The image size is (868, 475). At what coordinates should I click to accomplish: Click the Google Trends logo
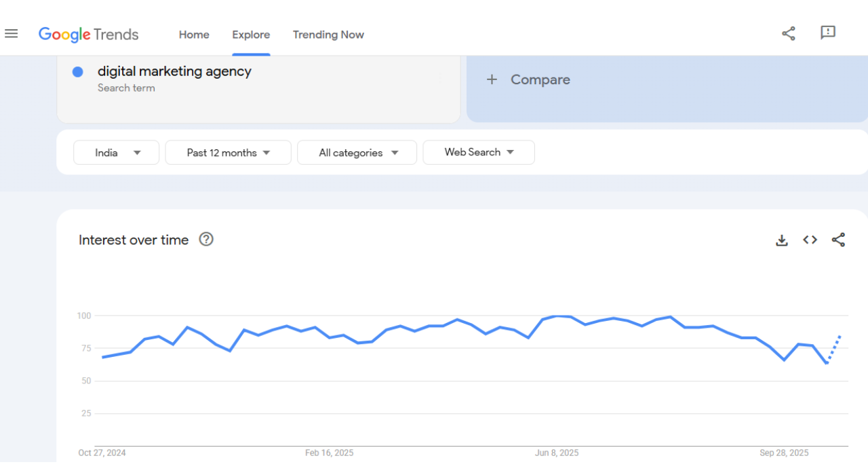click(x=88, y=34)
